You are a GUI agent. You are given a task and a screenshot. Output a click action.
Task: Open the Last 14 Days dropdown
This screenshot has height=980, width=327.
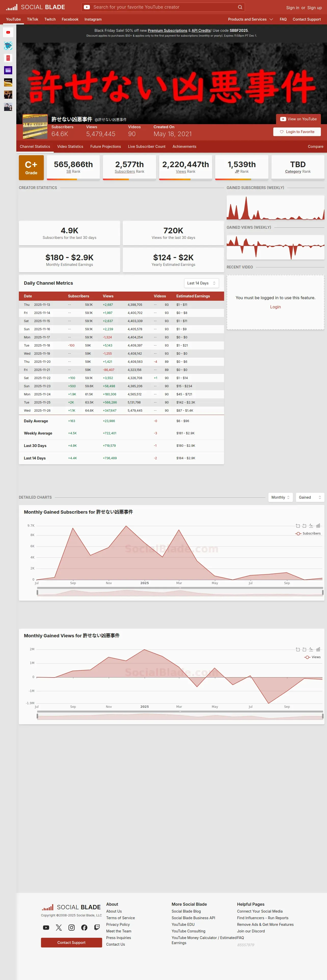click(x=201, y=283)
